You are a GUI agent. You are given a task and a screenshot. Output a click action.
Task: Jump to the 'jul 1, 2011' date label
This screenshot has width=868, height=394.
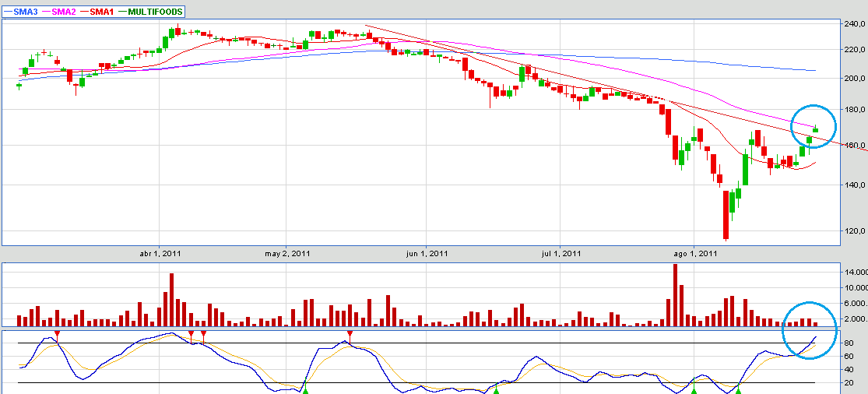coord(561,253)
